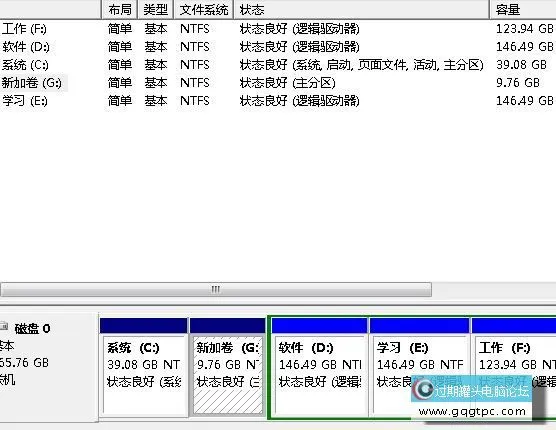Click the 状态良好 (逻辑驱动器) status for 工作 (F:)
The image size is (556, 430).
299,29
